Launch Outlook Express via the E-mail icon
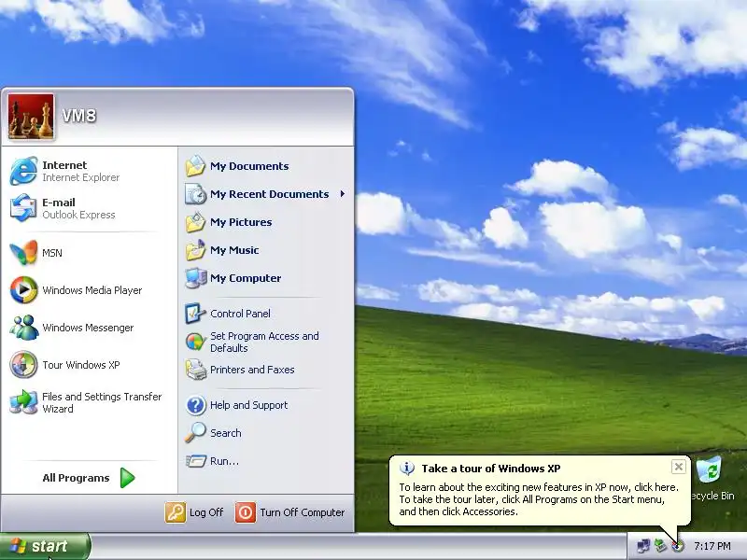The width and height of the screenshot is (747, 560). (23, 208)
